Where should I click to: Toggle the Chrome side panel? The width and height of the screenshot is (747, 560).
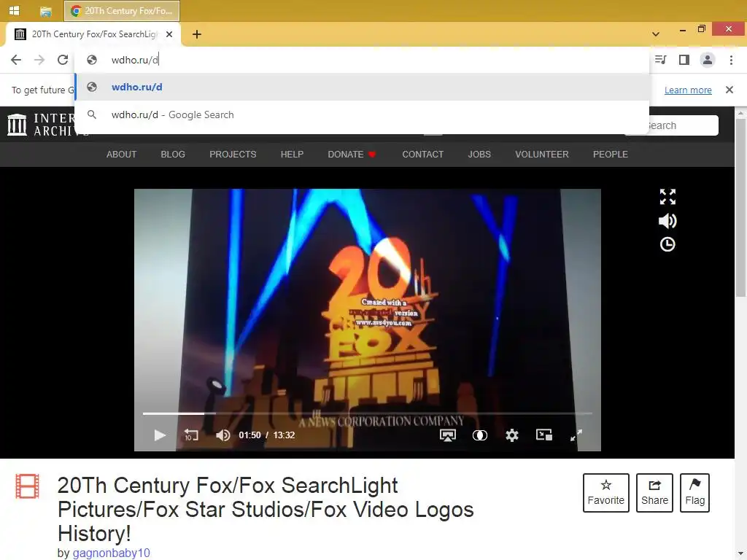(x=684, y=60)
